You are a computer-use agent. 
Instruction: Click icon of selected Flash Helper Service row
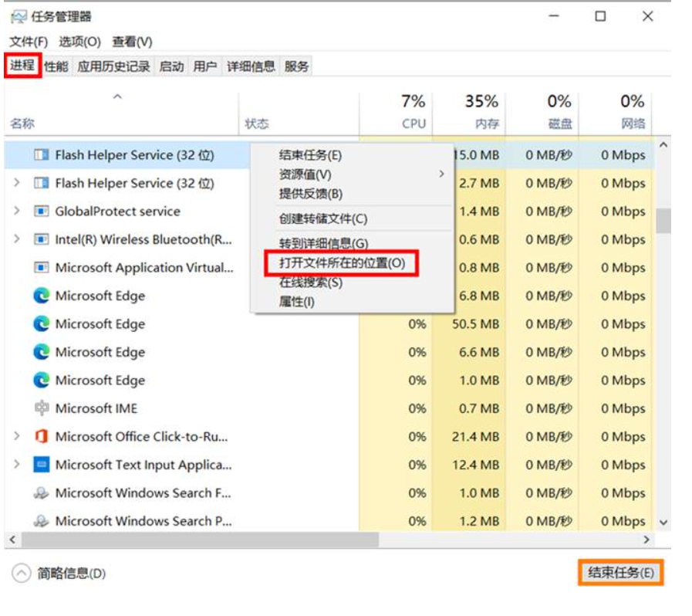point(42,155)
